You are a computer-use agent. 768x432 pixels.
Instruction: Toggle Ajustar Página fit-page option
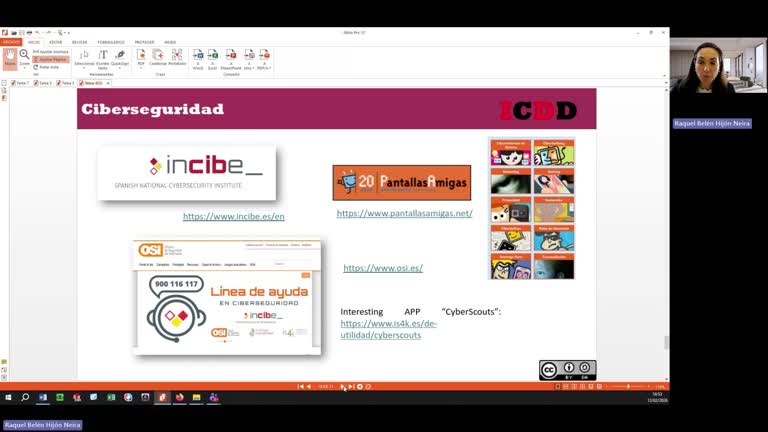click(51, 59)
